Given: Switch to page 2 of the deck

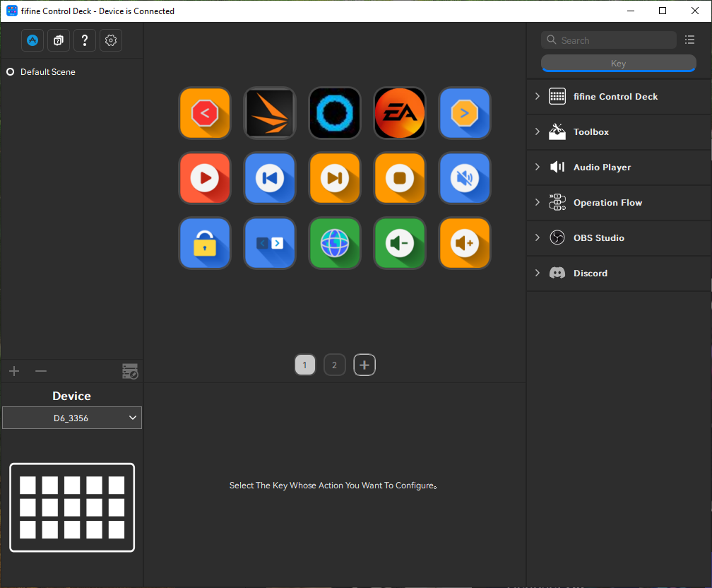Looking at the screenshot, I should [x=335, y=365].
